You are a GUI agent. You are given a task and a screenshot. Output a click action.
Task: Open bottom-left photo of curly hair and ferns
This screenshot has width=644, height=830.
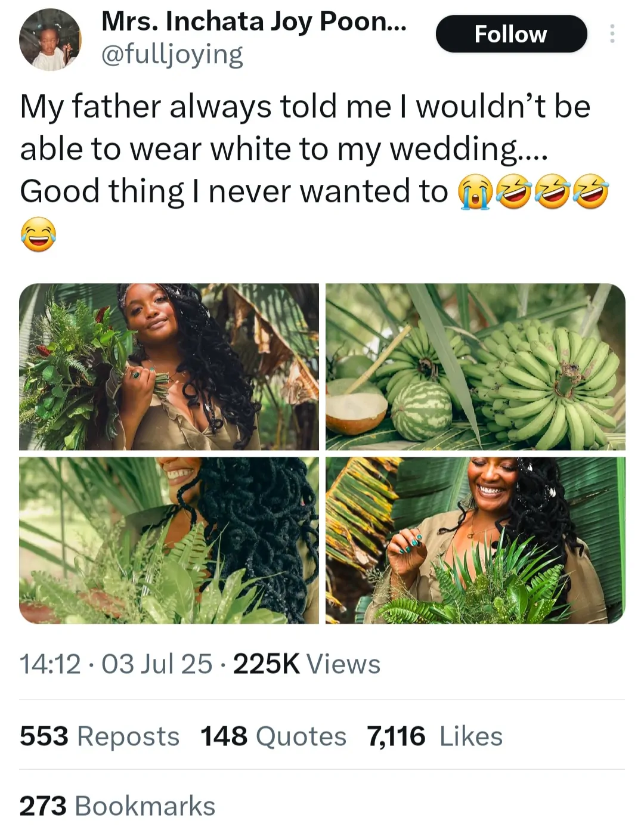pyautogui.click(x=169, y=540)
